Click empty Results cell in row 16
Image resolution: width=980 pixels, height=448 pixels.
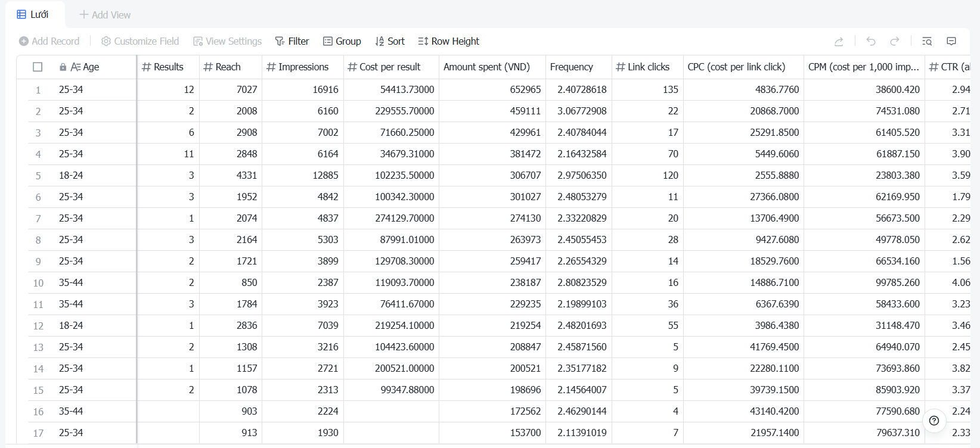(x=168, y=411)
